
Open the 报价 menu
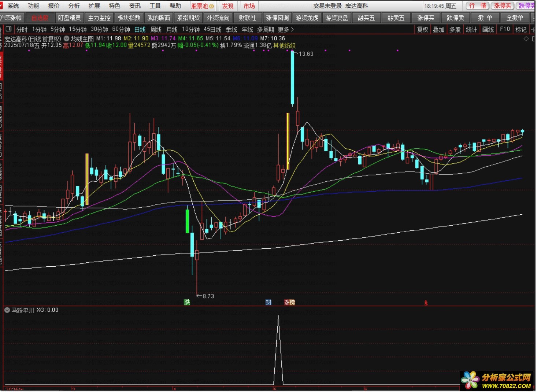pos(53,6)
